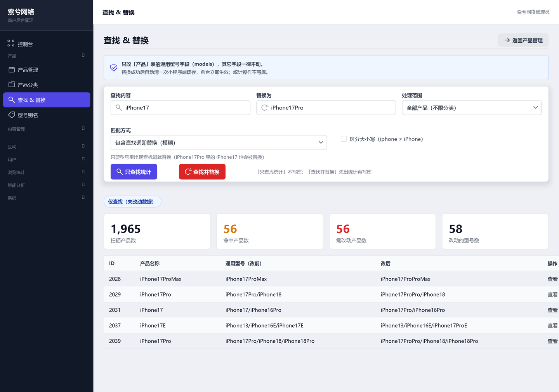Viewport: 559px width, 392px height.
Task: Click 查看 link for row 2039
Action: click(x=552, y=341)
